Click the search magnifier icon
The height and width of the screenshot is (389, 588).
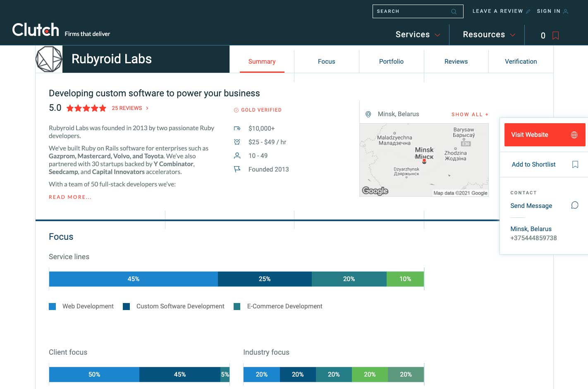coord(454,12)
